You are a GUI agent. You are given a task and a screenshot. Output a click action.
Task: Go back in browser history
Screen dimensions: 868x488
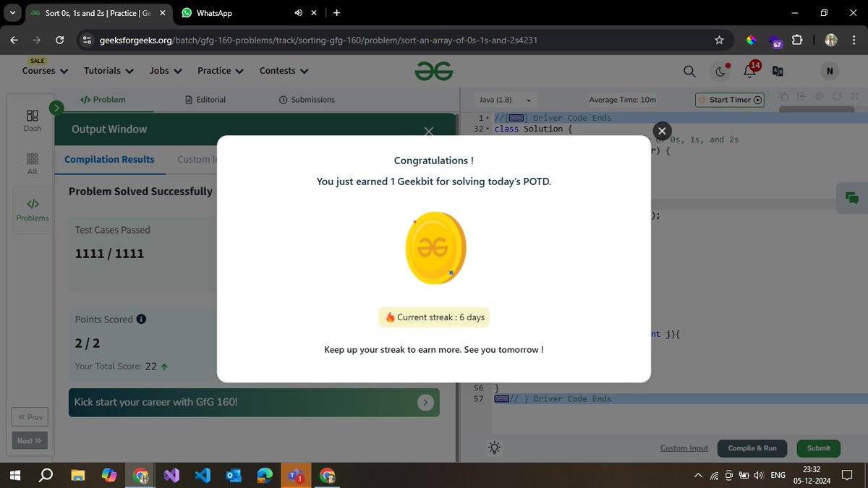[14, 40]
